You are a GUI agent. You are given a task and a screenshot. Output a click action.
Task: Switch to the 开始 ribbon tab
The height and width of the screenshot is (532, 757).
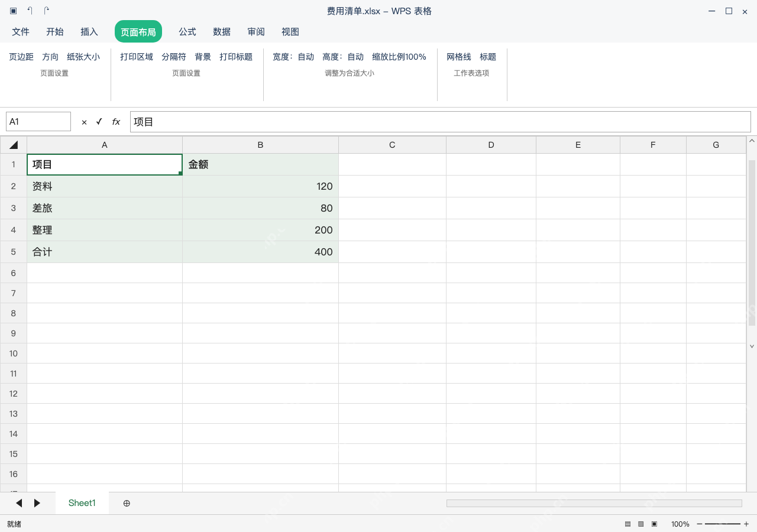(x=55, y=32)
